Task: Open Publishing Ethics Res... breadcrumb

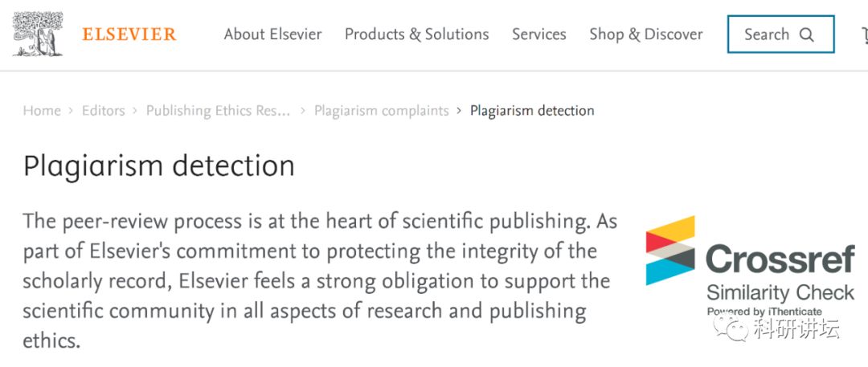Action: [218, 111]
